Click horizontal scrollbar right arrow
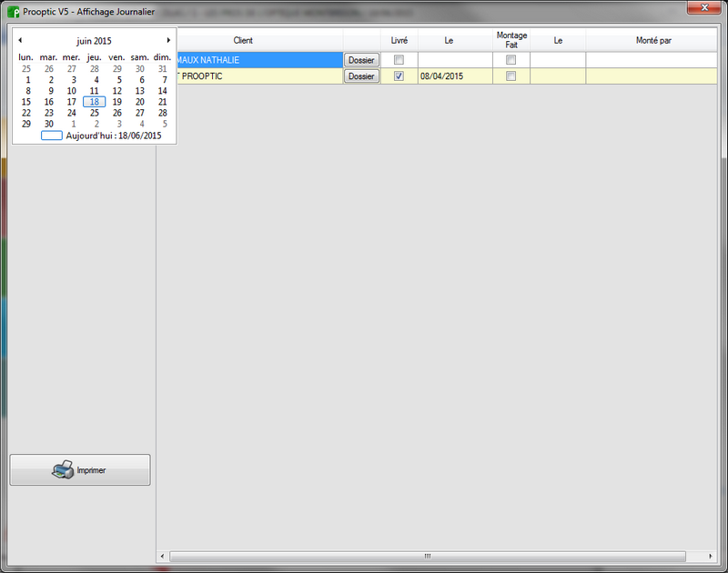This screenshot has width=728, height=573. tap(711, 556)
